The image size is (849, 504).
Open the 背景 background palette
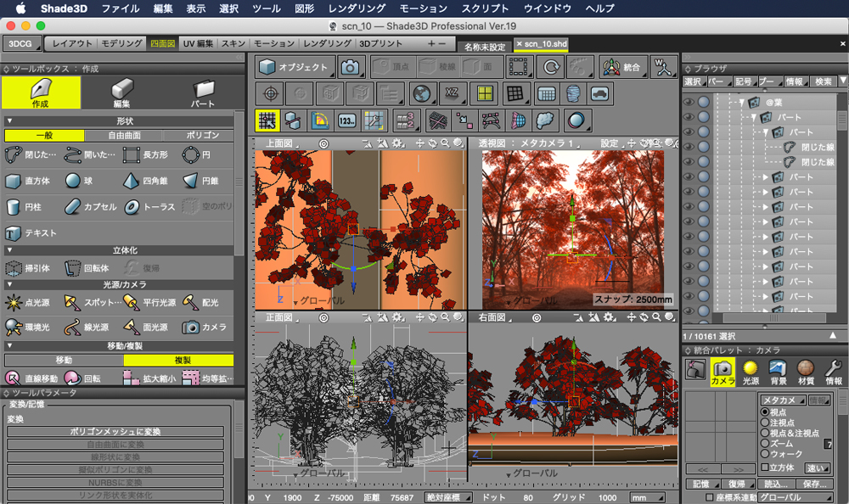coord(778,372)
